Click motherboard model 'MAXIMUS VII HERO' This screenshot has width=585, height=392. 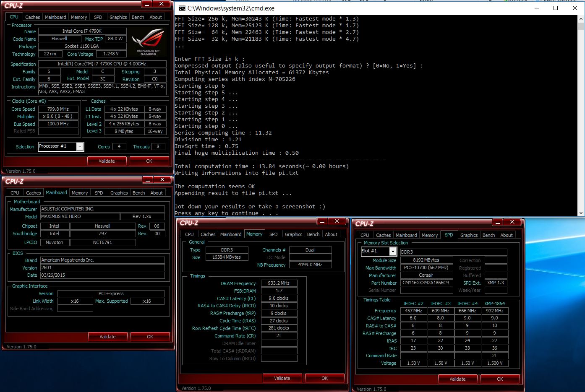coord(80,217)
